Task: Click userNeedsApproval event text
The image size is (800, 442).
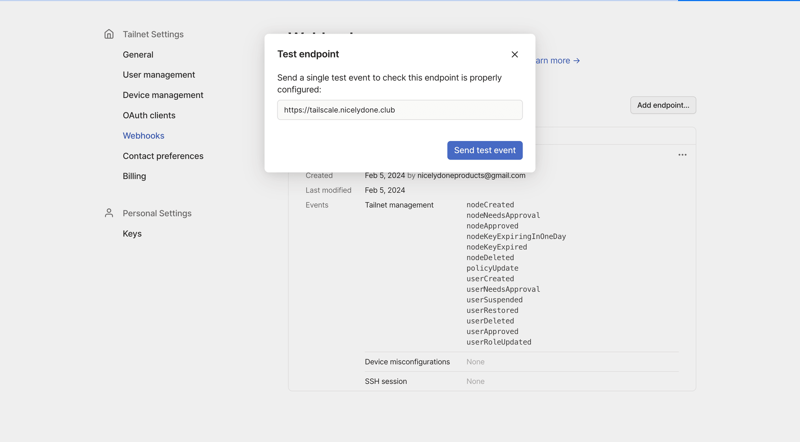Action: pyautogui.click(x=503, y=289)
